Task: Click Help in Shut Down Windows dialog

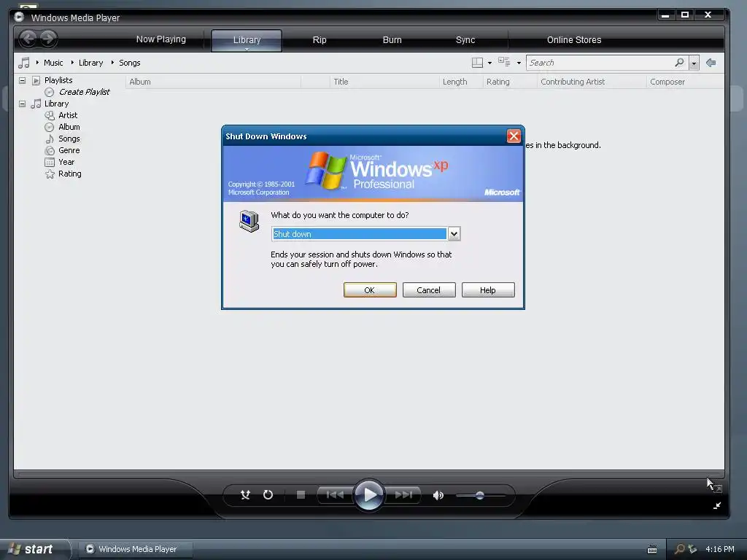Action: coord(488,290)
